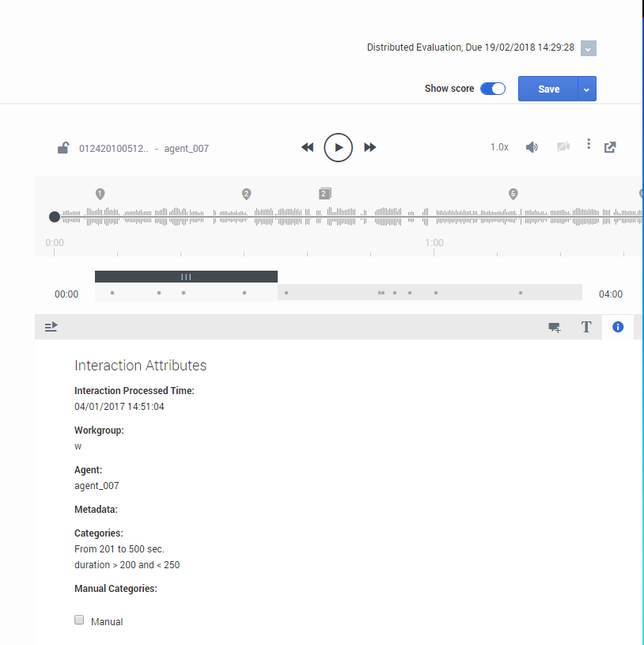This screenshot has height=645, width=644.
Task: Open player in external window
Action: pyautogui.click(x=610, y=147)
